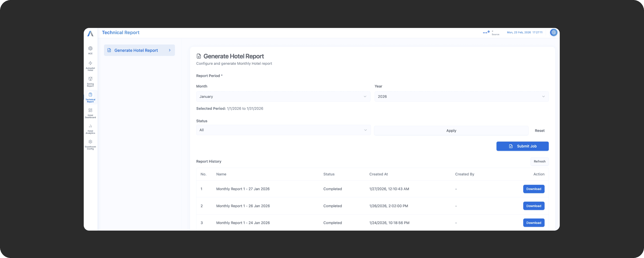Open the Month dropdown showing January
Screen dimensions: 644x258
pos(283,96)
